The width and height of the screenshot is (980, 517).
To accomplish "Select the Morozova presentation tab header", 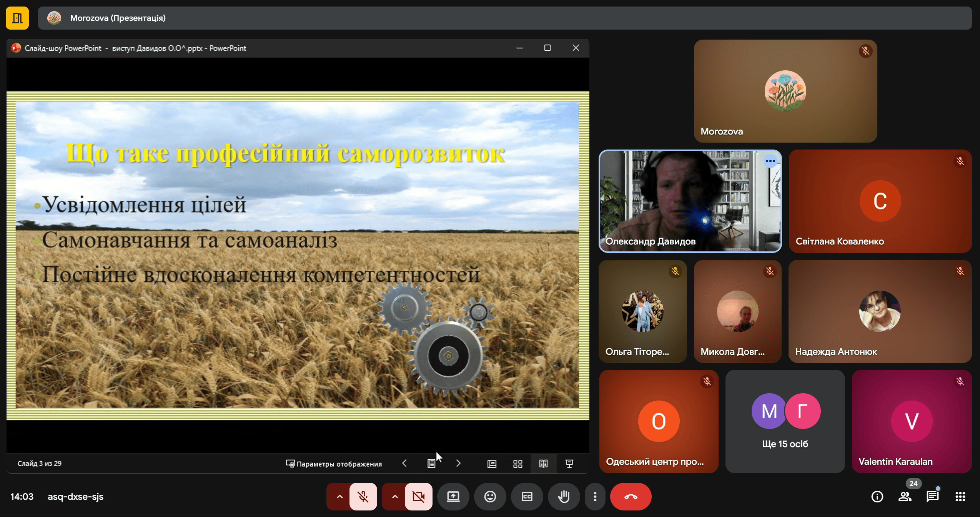I will point(118,18).
